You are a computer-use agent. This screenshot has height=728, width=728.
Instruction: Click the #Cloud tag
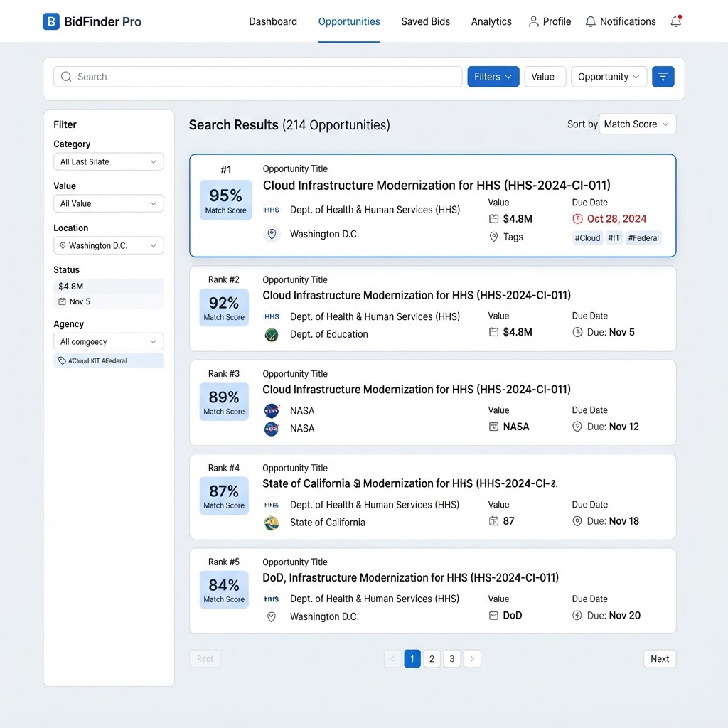587,237
